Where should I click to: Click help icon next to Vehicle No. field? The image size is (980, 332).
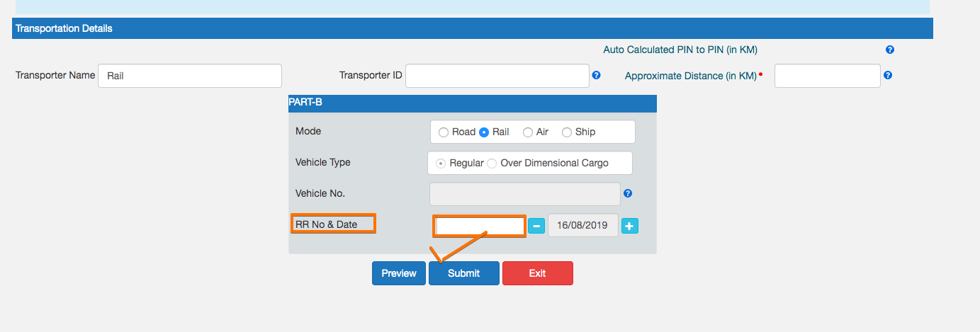pos(627,193)
